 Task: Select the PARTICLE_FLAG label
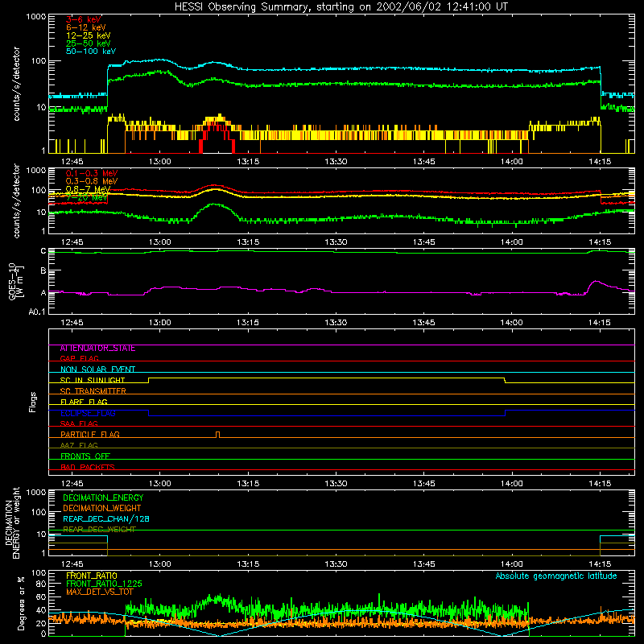click(90, 435)
